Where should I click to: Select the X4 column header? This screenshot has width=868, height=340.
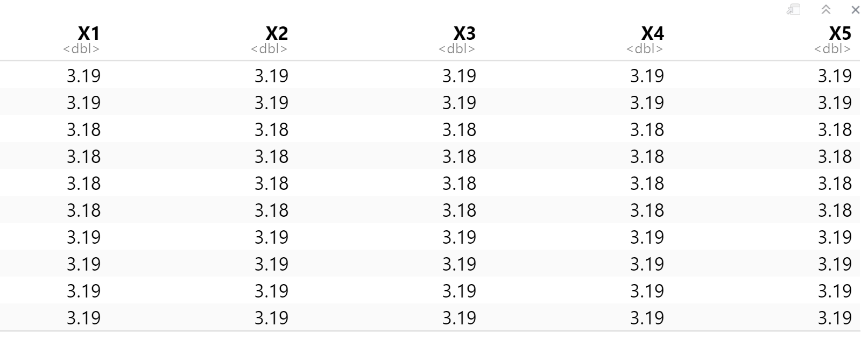tap(652, 34)
